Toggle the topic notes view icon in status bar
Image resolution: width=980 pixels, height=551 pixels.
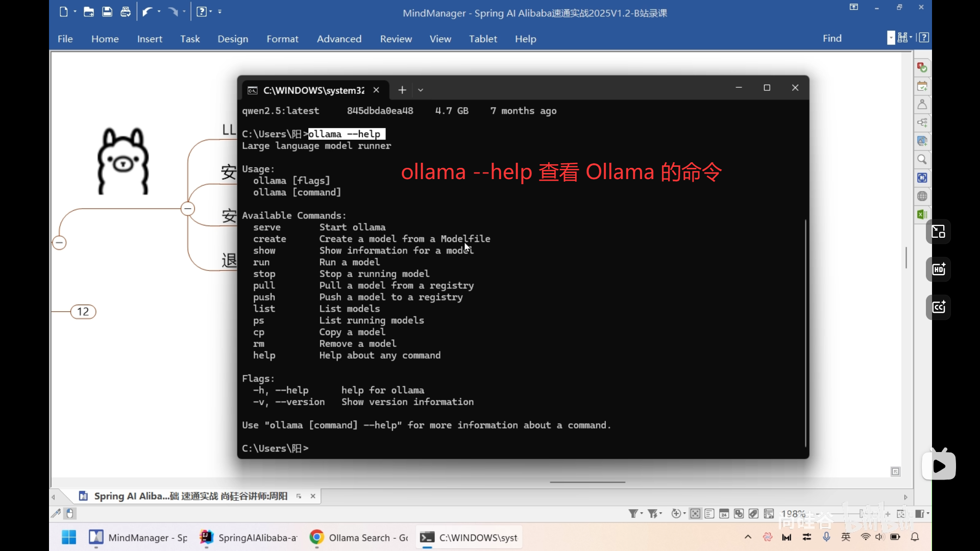pyautogui.click(x=709, y=514)
